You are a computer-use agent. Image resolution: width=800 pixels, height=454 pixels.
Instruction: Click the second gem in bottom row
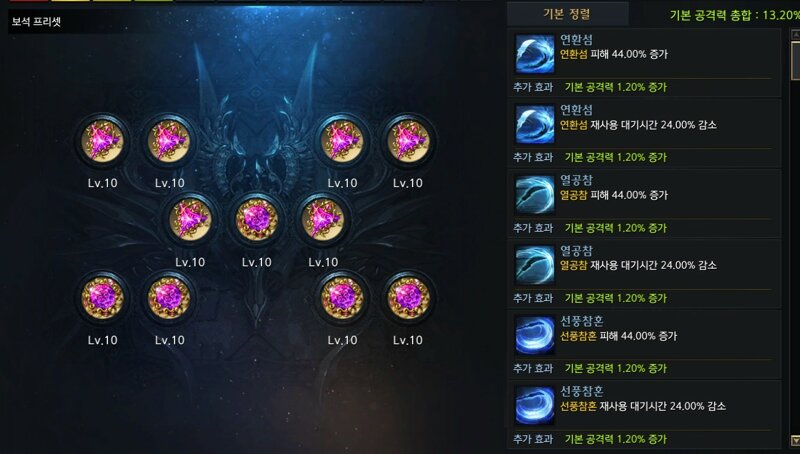[169, 297]
